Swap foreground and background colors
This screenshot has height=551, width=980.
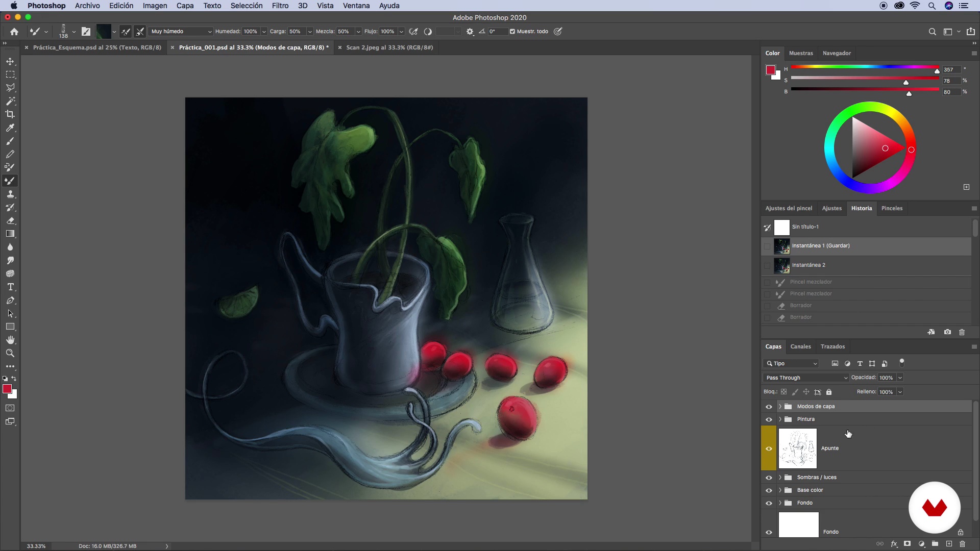14,379
